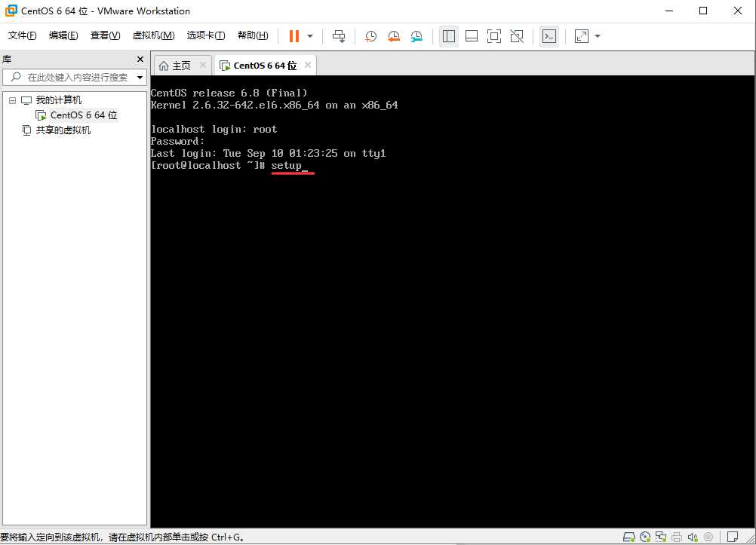Pause the virtual machine with the orange button
This screenshot has width=756, height=545.
coord(294,36)
